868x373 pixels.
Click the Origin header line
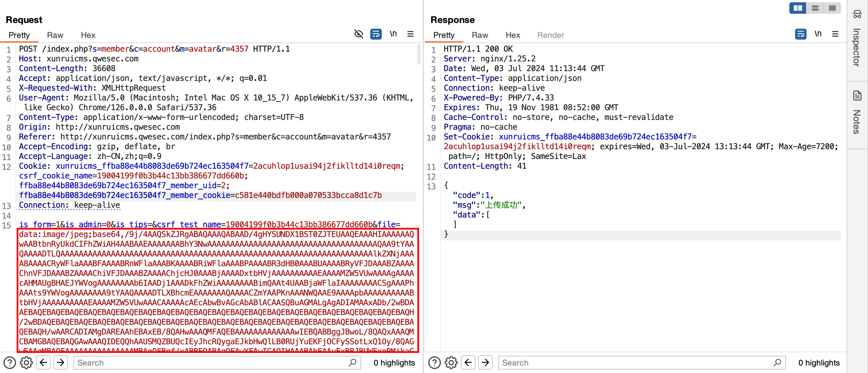tap(99, 127)
